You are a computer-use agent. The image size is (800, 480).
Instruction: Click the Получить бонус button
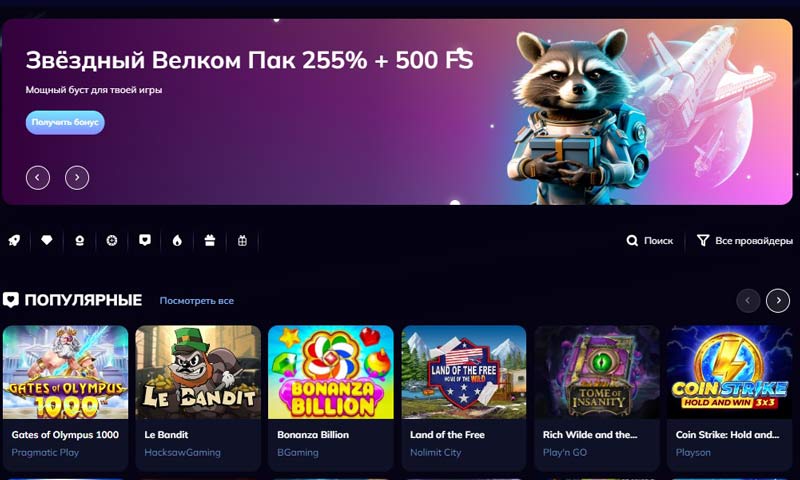(x=65, y=122)
